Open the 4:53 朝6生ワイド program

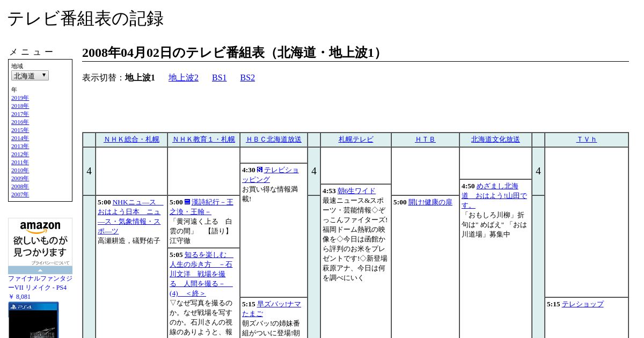click(356, 191)
